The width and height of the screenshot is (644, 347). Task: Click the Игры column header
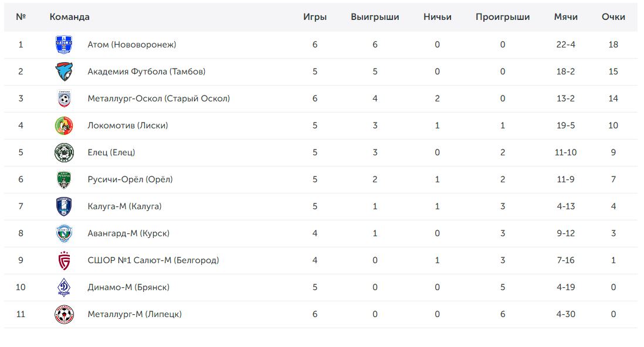[x=315, y=17]
